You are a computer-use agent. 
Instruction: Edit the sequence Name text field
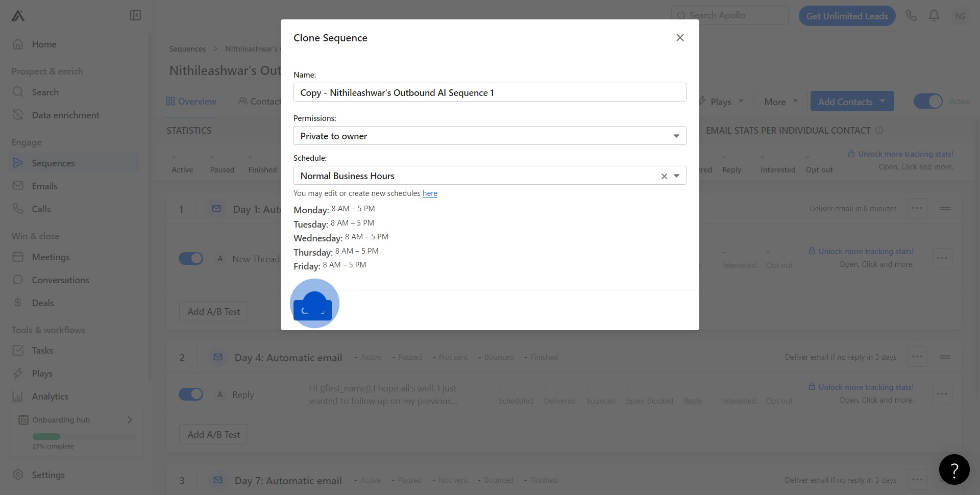(489, 92)
